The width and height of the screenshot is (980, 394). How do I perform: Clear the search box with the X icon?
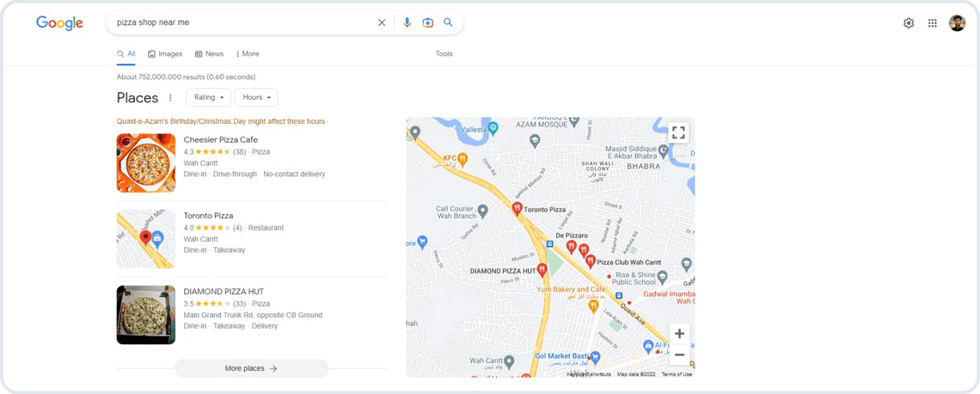[x=382, y=23]
